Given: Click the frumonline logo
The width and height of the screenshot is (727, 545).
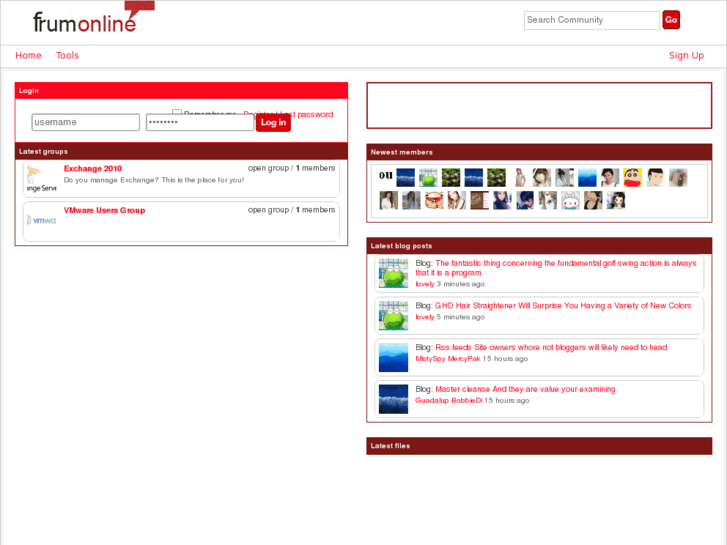Looking at the screenshot, I should pos(93,19).
